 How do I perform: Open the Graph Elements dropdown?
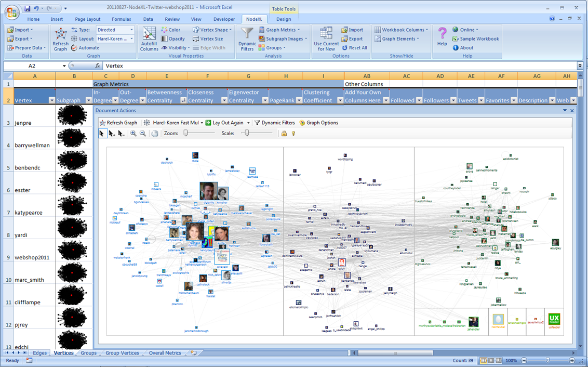tap(397, 38)
